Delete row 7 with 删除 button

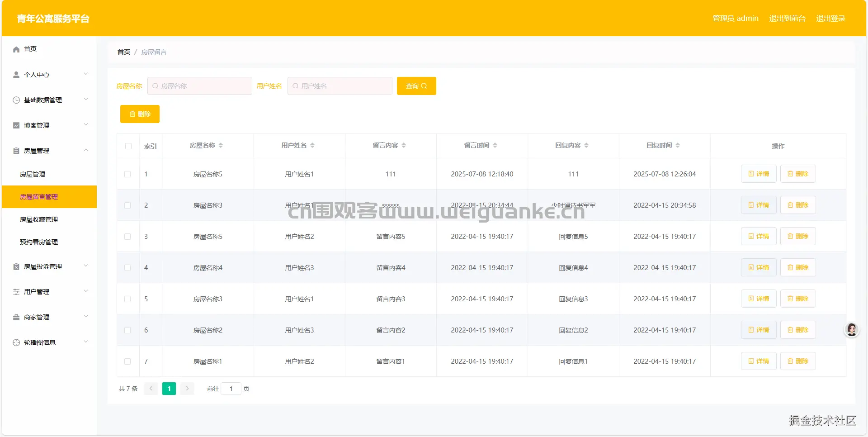click(x=798, y=361)
